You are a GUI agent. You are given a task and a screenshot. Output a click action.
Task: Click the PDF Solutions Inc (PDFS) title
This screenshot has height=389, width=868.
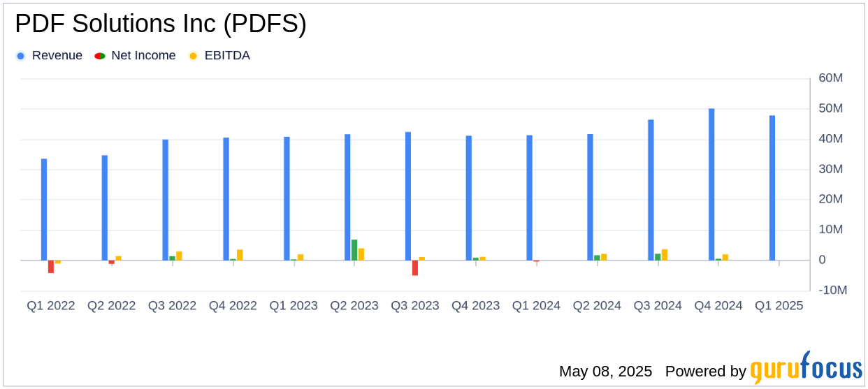pos(161,24)
